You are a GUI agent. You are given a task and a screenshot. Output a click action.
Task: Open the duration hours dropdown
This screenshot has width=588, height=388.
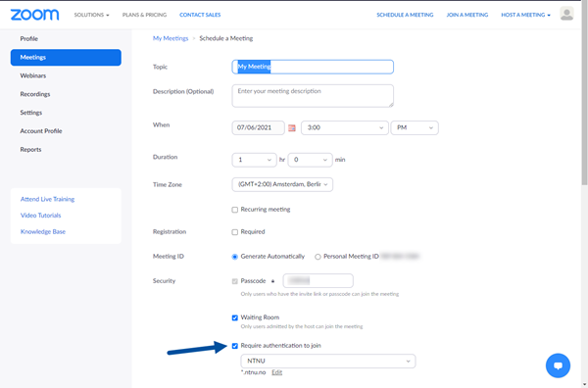point(254,160)
